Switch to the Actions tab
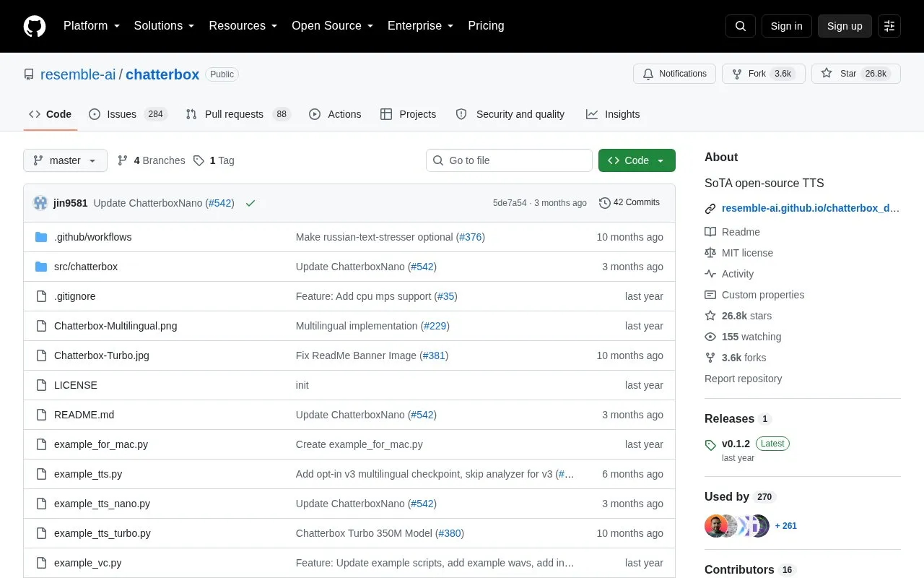This screenshot has height=578, width=924. 335,114
